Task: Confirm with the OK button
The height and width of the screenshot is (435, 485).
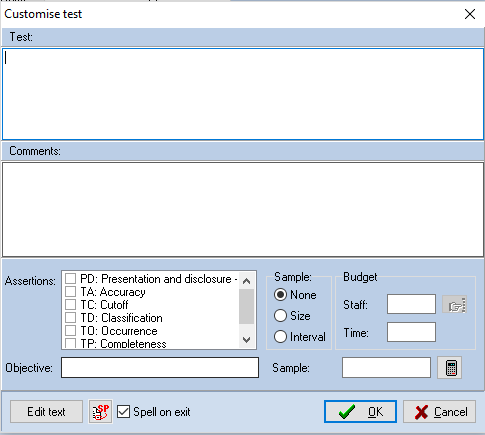Action: (360, 412)
